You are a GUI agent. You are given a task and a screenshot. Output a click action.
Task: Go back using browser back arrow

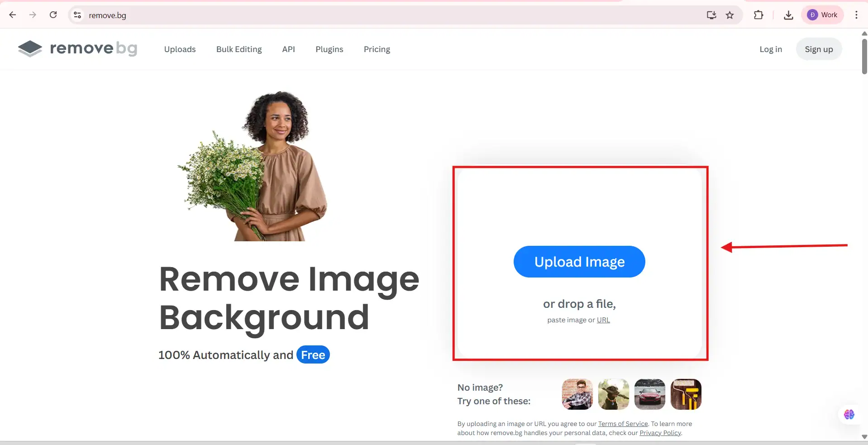point(13,15)
